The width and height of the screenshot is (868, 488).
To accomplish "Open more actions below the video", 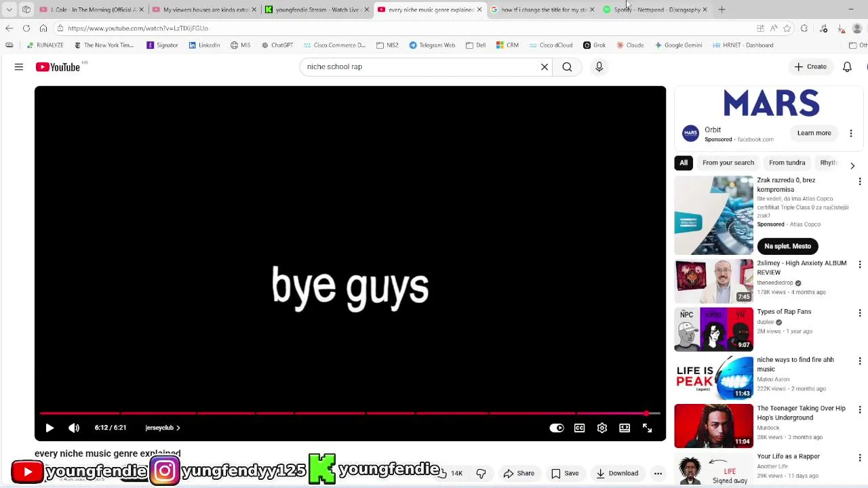I will (x=658, y=474).
